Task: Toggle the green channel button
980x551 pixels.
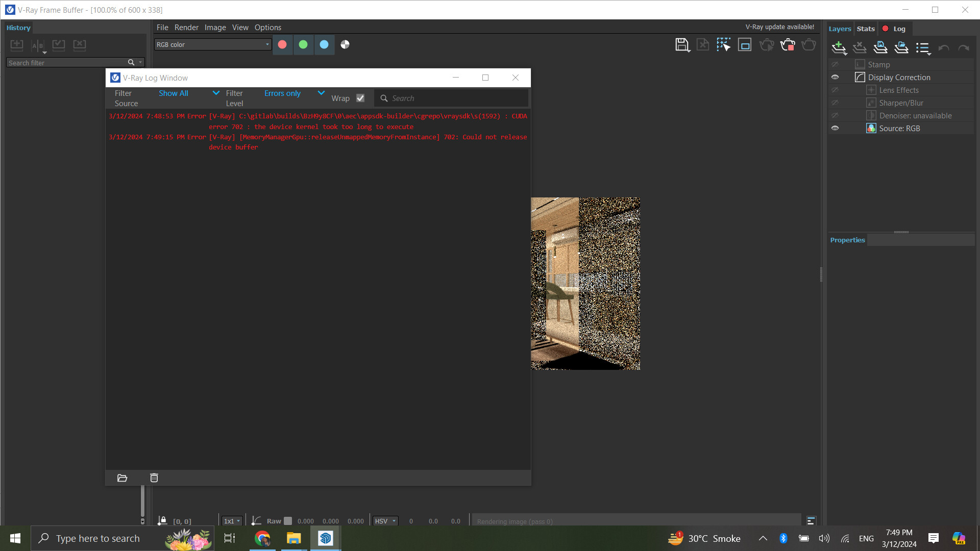Action: 303,45
